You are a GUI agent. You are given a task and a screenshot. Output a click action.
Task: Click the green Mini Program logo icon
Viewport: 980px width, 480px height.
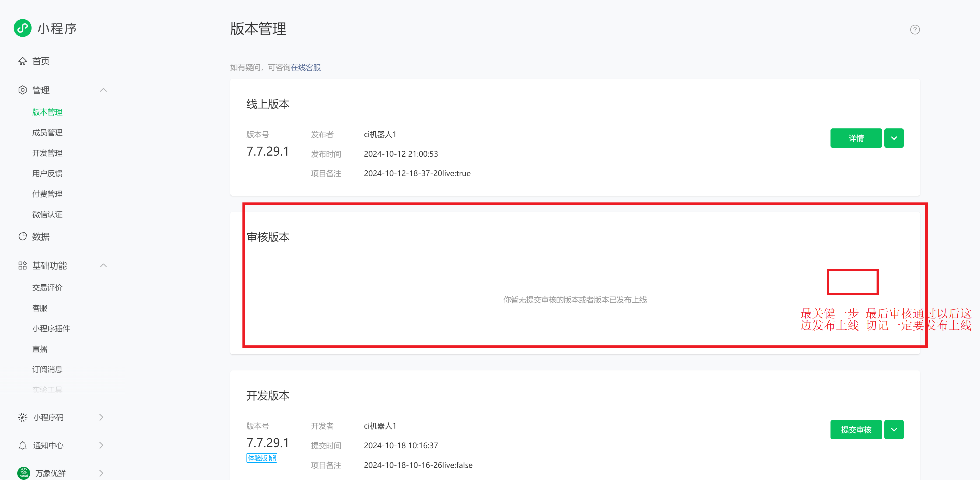pos(22,28)
